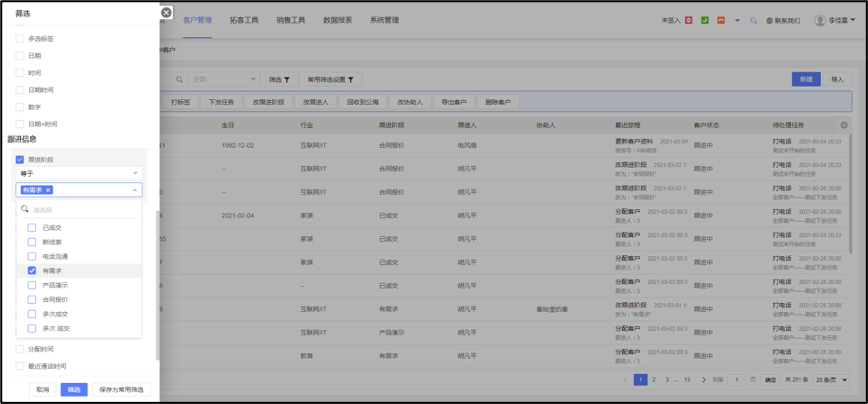Switch to 拓客工具 tab
This screenshot has width=868, height=404.
tap(244, 20)
